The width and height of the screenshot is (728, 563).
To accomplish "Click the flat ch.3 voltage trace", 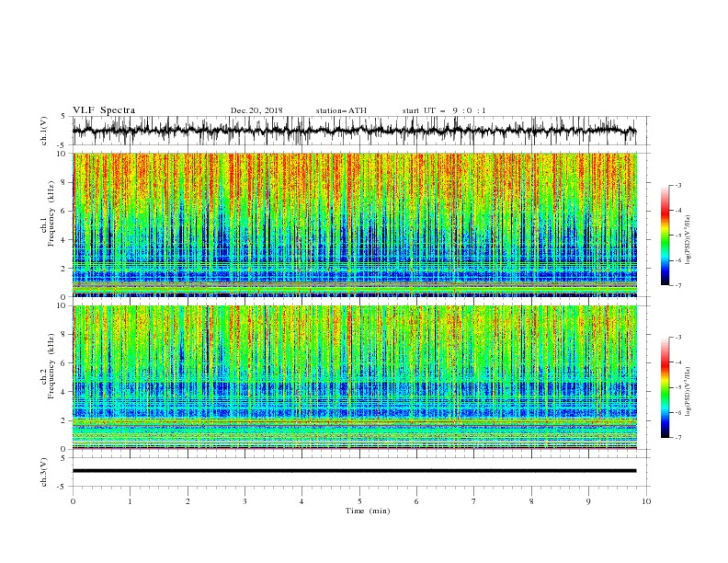I will [x=355, y=471].
